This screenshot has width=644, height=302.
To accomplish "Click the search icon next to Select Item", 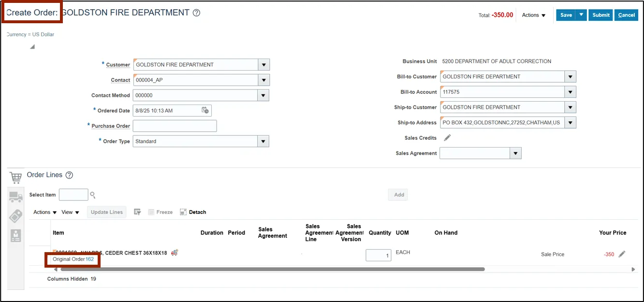I will (93, 195).
